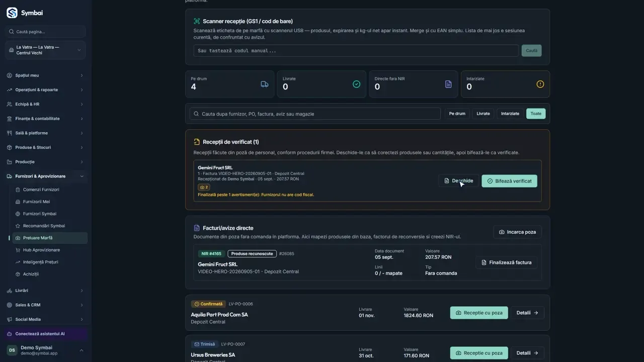Viewport: 644px width, 362px height.
Task: Click Conectează asistentul AI
Action: click(45, 334)
